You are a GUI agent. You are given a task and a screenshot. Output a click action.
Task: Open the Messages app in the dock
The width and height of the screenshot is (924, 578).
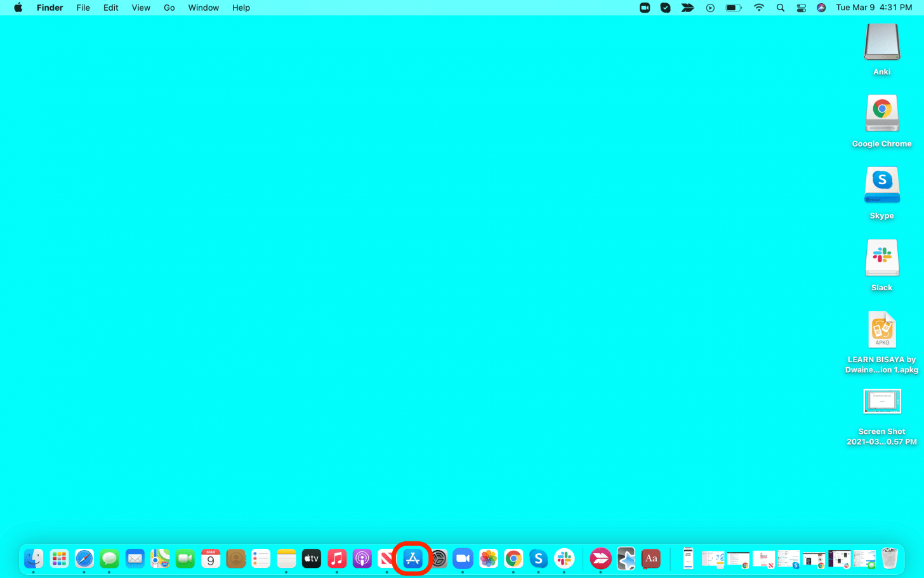tap(110, 559)
